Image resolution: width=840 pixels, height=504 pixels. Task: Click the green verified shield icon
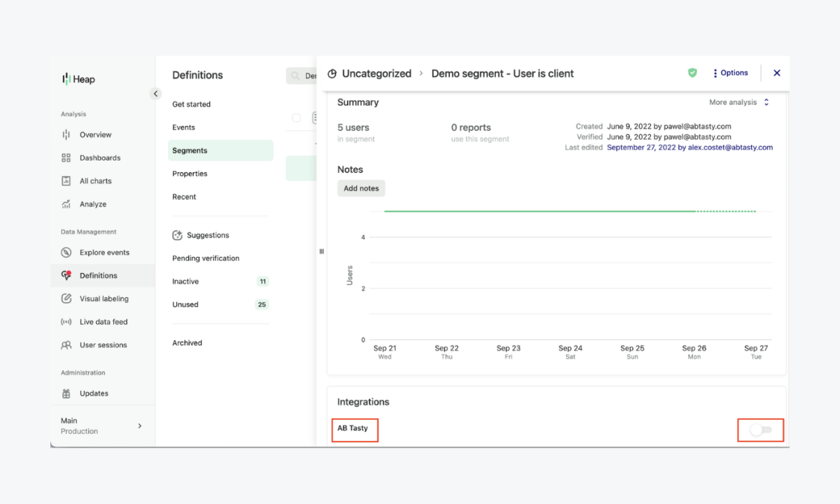click(x=692, y=73)
